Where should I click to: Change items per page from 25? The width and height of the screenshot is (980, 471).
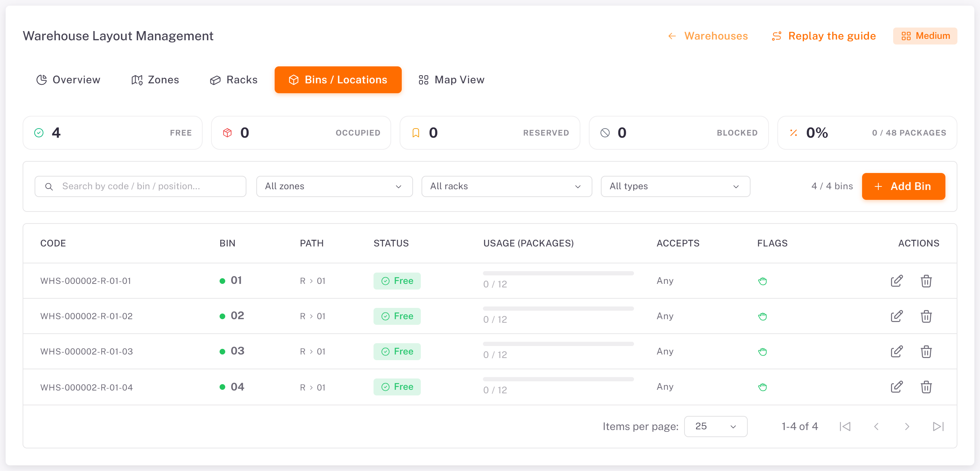716,427
